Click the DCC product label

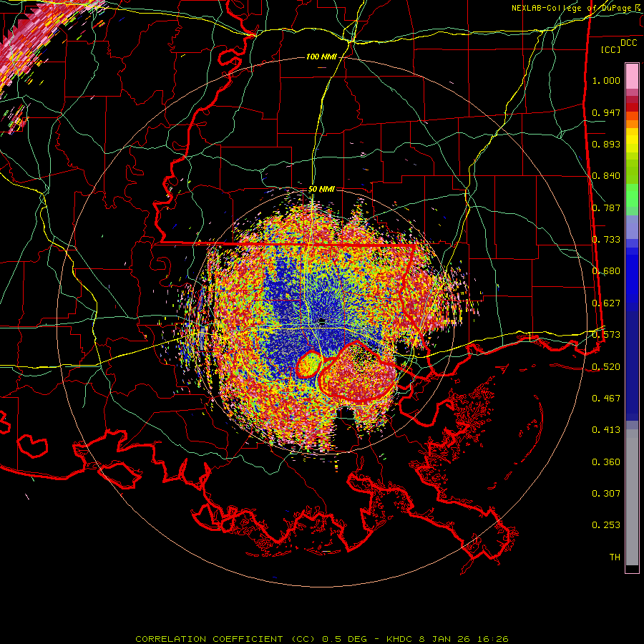[x=628, y=43]
